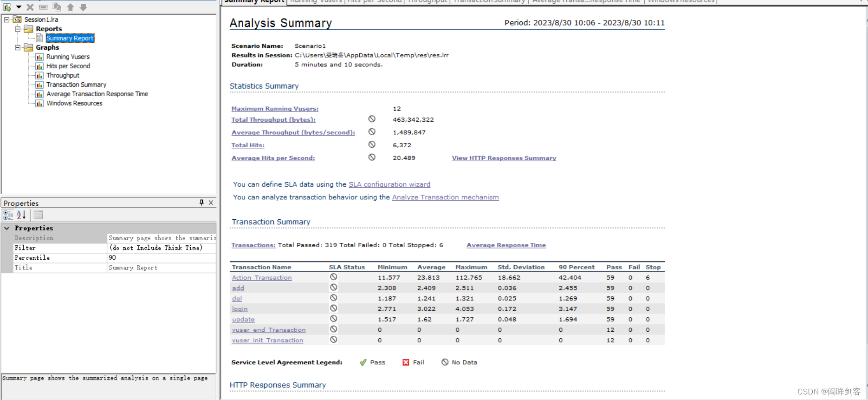Click the SLA status icon in Action_Transaction row
Viewport: 868px width, 400px height.
pyautogui.click(x=333, y=277)
